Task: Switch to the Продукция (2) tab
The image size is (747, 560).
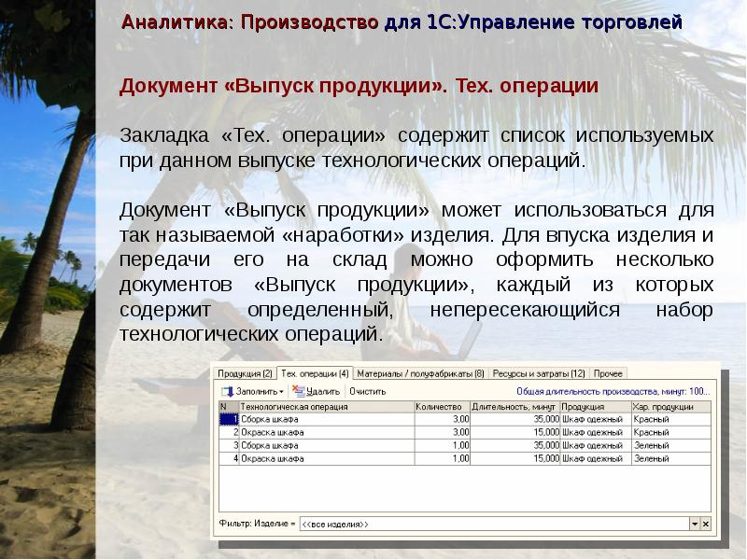Action: pyautogui.click(x=245, y=373)
